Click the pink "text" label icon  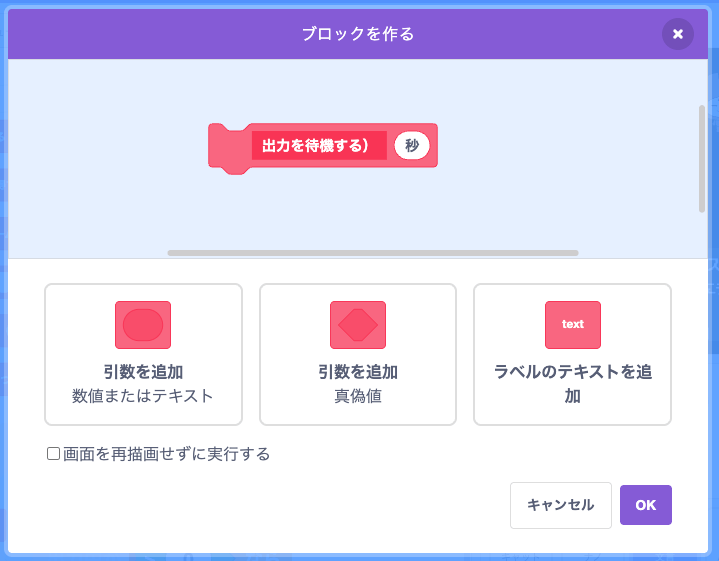pos(573,325)
